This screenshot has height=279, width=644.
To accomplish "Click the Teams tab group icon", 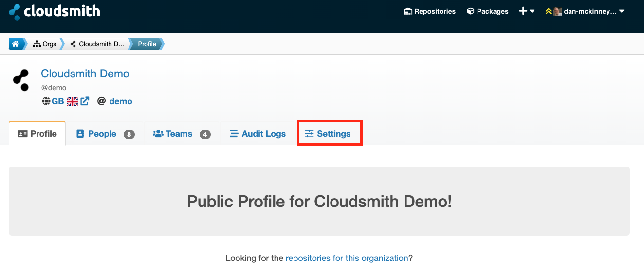I will pyautogui.click(x=158, y=134).
